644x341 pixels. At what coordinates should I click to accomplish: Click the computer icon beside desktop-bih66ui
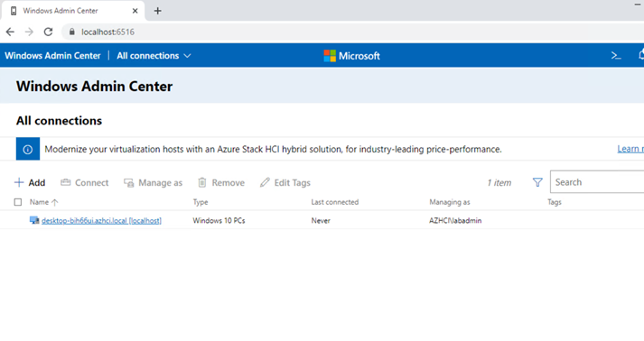(34, 220)
